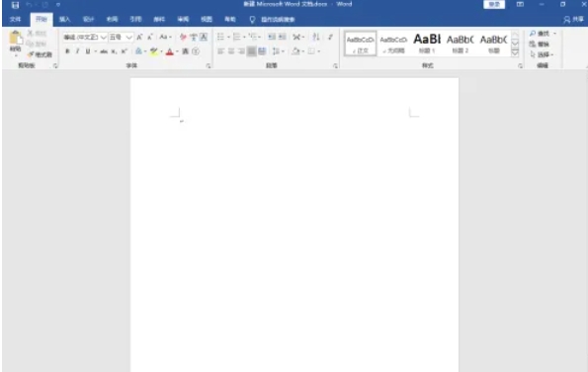588x372 pixels.
Task: Click the Share (共享) button
Action: [x=574, y=19]
